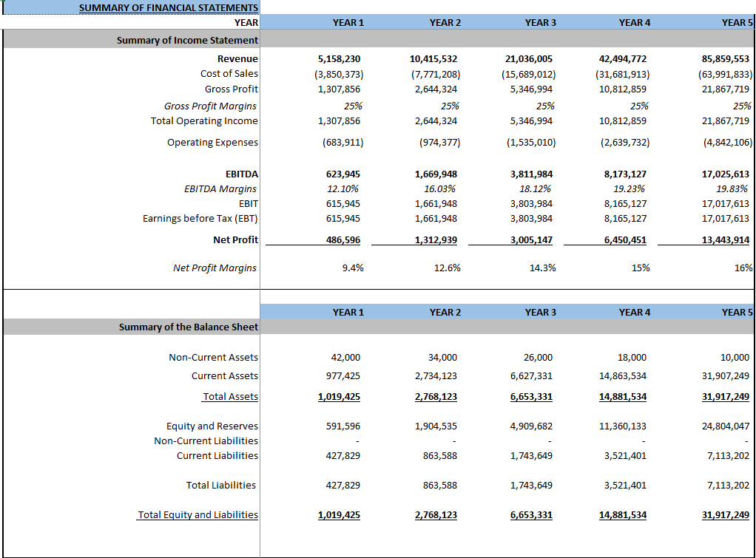Click the Net Profit label
Screen dimensions: 756x558
click(237, 239)
